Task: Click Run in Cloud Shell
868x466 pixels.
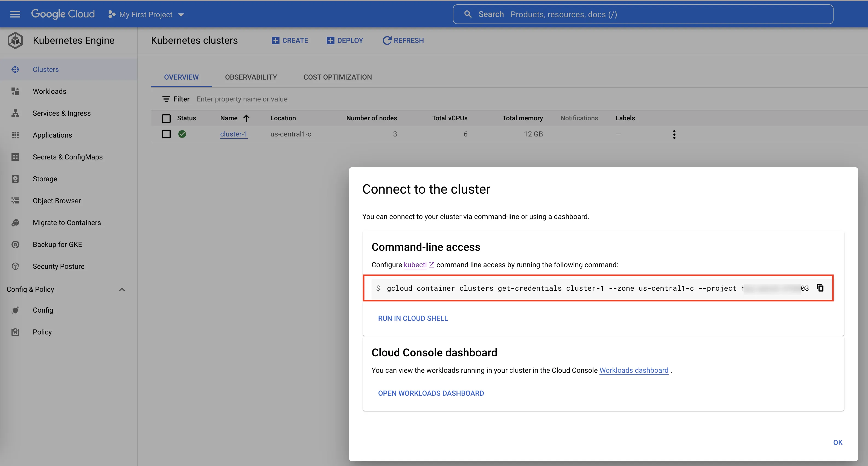Action: pos(413,318)
